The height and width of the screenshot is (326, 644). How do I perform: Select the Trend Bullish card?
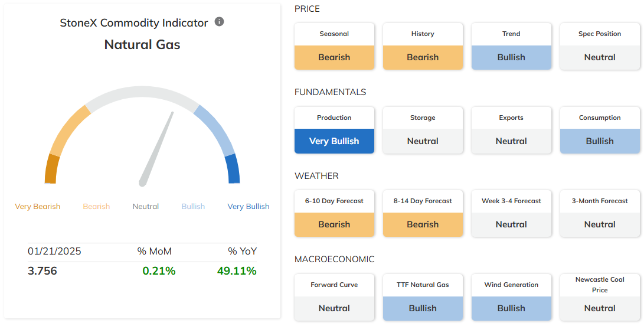pyautogui.click(x=511, y=46)
